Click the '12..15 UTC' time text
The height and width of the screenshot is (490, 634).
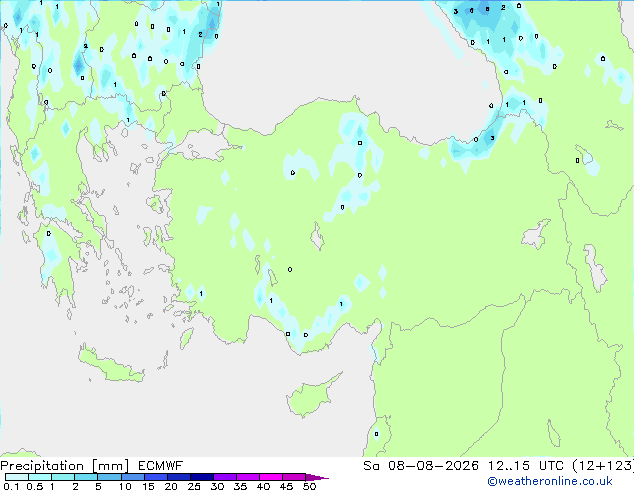525,466
